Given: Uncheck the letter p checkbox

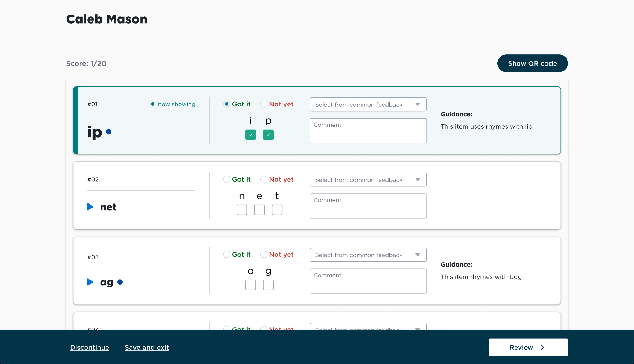Looking at the screenshot, I should [268, 135].
